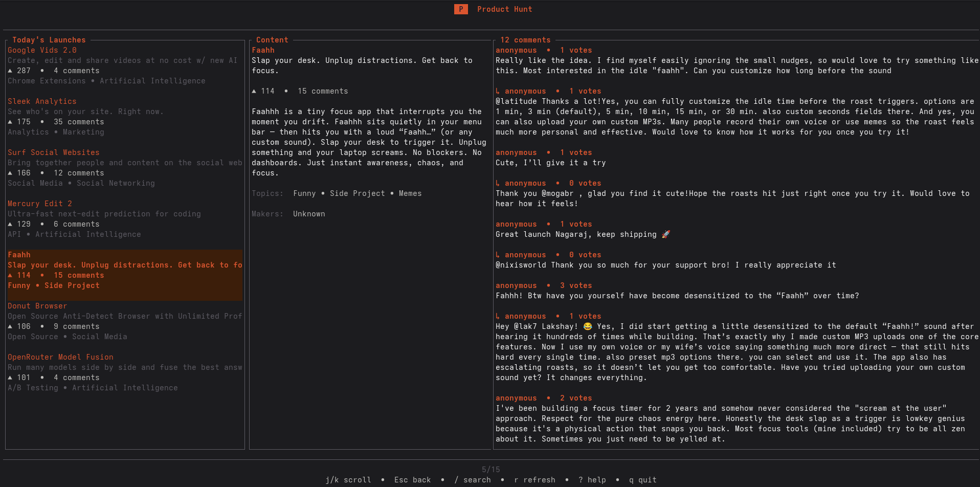Click '4 comments' under Google Vids 2.0

[77, 71]
